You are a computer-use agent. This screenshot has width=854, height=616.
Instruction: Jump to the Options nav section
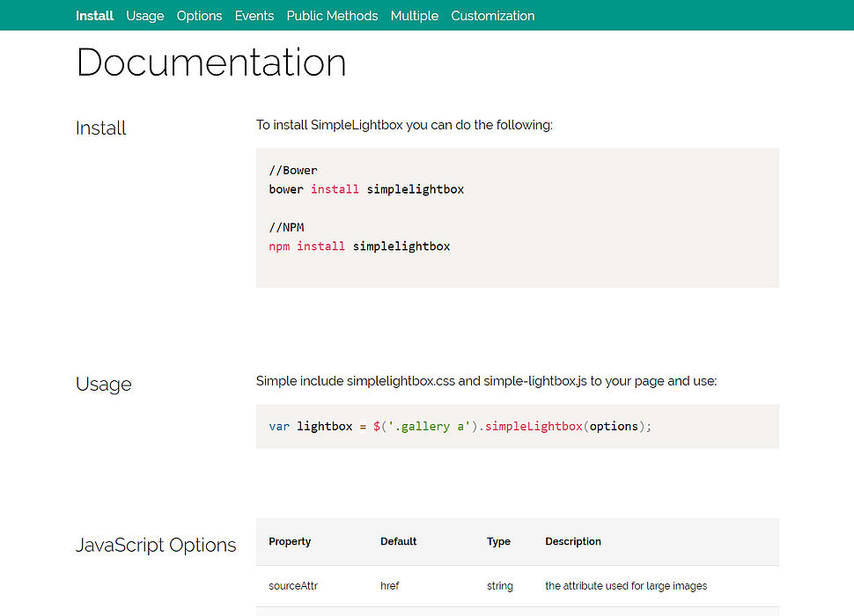tap(199, 16)
